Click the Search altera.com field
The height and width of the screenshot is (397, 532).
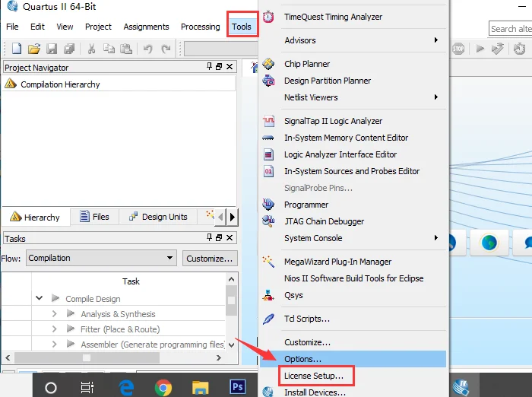(x=511, y=29)
